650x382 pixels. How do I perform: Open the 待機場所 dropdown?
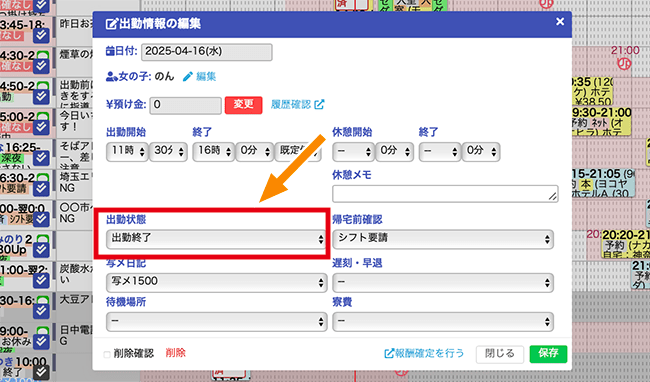click(x=216, y=322)
